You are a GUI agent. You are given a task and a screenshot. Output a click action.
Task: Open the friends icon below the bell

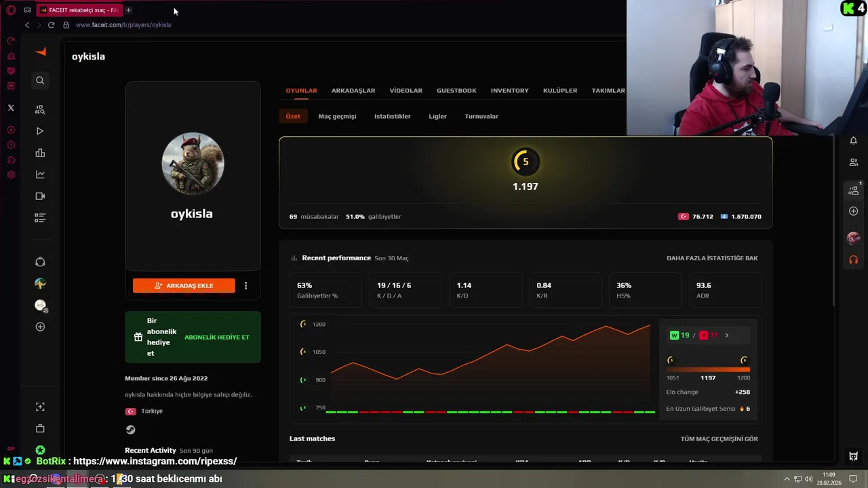pos(854,162)
